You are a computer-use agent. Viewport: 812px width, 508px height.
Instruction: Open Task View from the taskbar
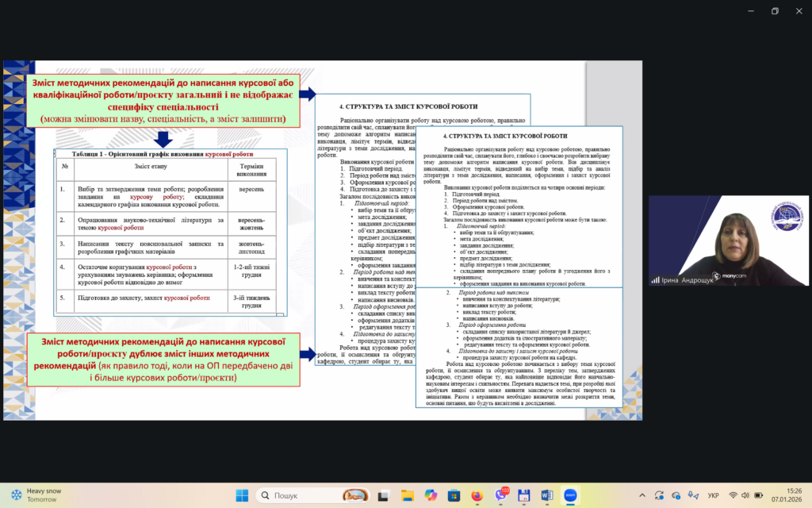385,495
